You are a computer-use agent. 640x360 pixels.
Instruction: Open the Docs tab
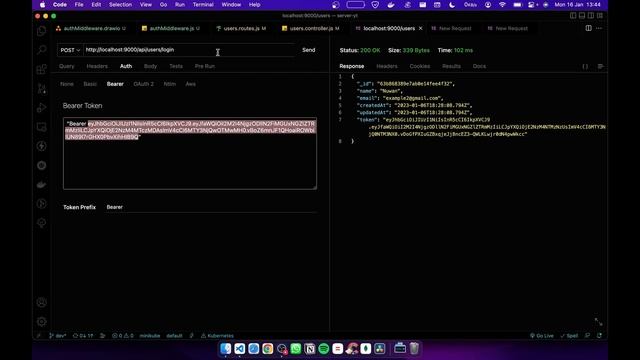pos(479,66)
